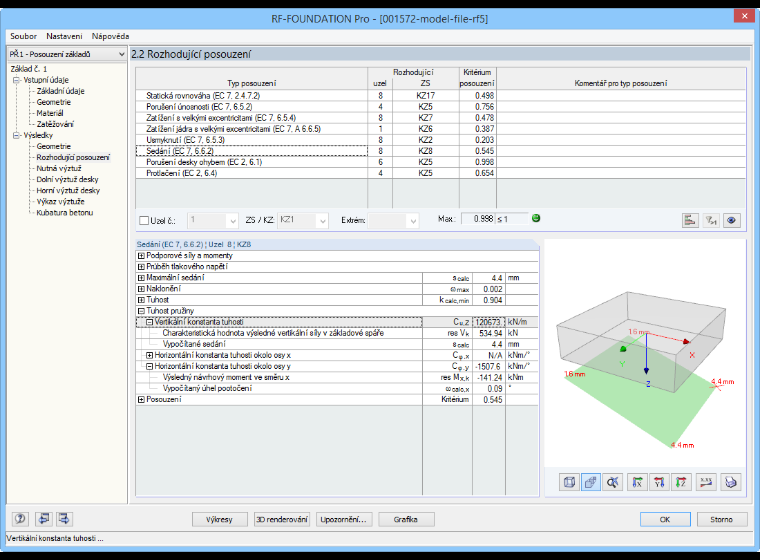Collapse Horizontální konstanta tuhosti okolo osy y

tap(150, 367)
